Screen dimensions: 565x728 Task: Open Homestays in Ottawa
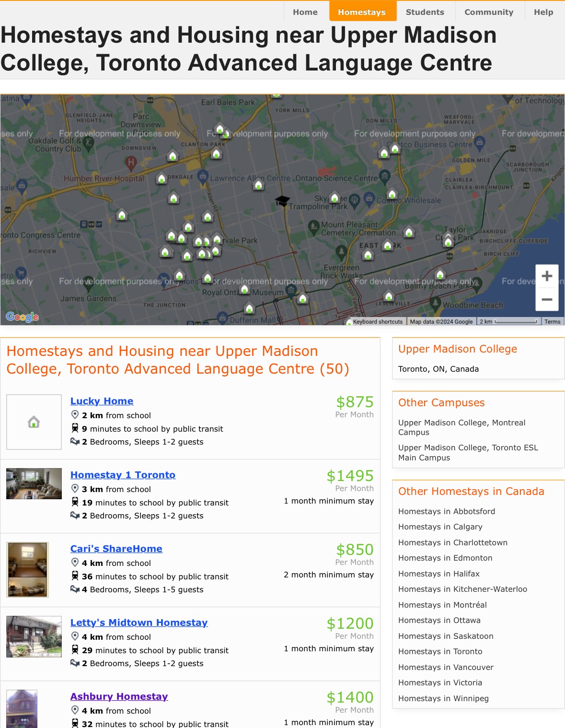pos(439,620)
